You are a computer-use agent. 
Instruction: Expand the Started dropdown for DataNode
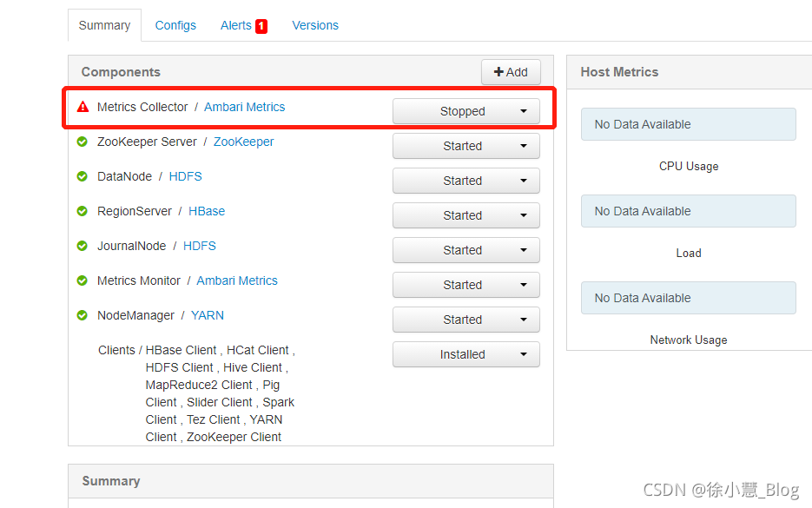pyautogui.click(x=466, y=181)
